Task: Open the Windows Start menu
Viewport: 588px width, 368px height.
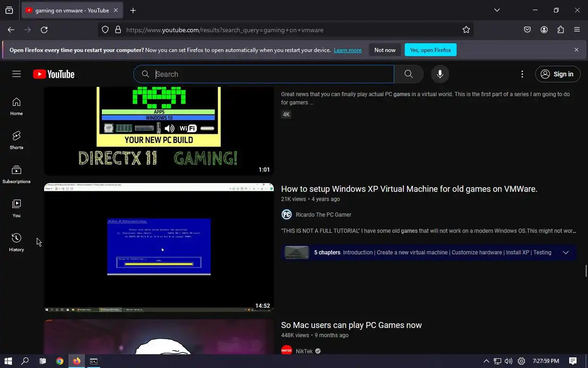Action: (x=8, y=361)
